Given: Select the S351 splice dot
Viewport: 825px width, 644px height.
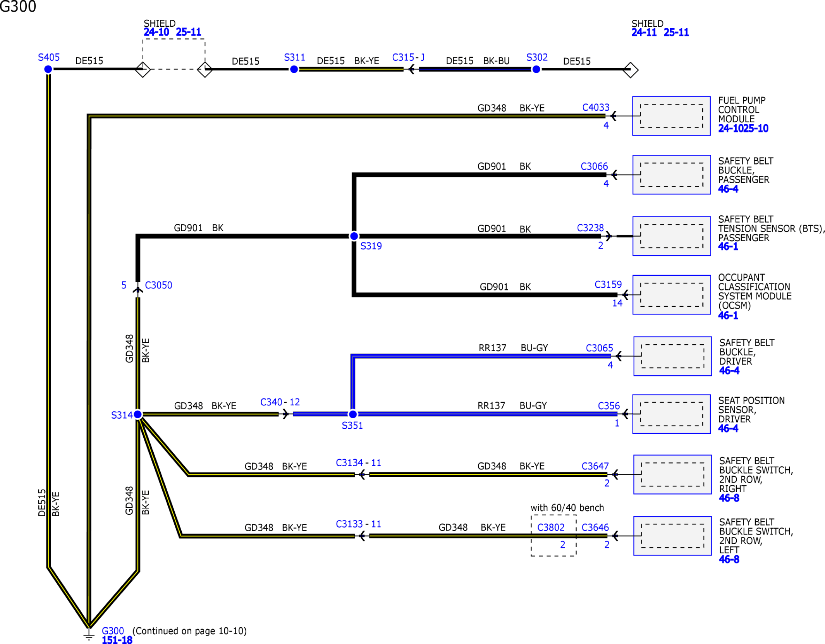Looking at the screenshot, I should tap(353, 414).
